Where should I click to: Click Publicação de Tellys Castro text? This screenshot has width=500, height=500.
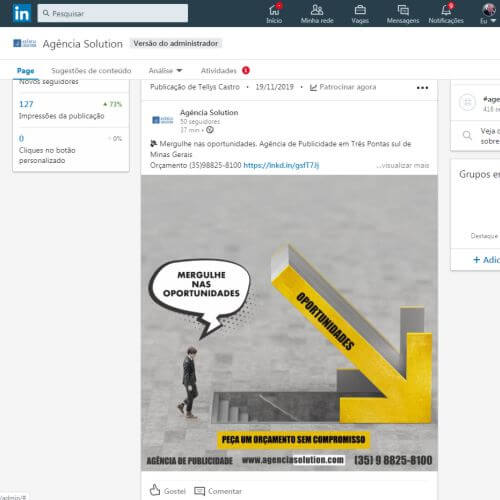point(195,87)
